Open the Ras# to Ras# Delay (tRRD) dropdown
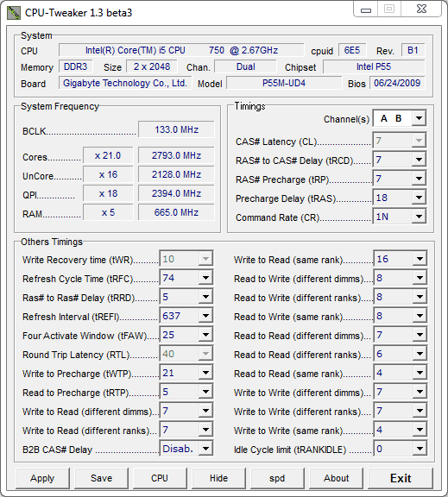The height and width of the screenshot is (497, 448). (205, 297)
